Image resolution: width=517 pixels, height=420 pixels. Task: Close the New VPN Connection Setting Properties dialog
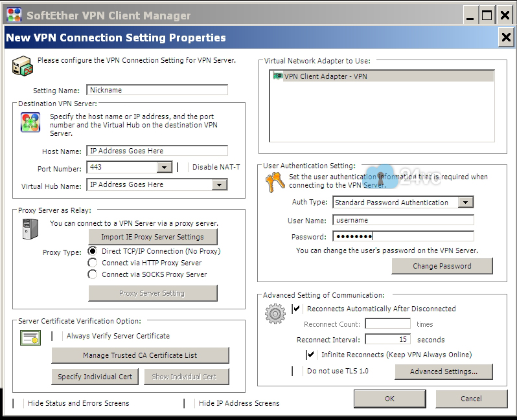point(506,38)
